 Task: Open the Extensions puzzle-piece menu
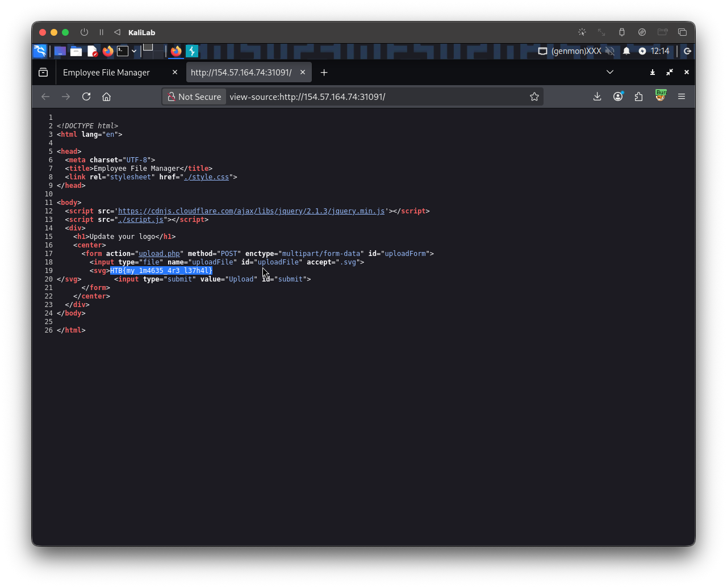639,96
